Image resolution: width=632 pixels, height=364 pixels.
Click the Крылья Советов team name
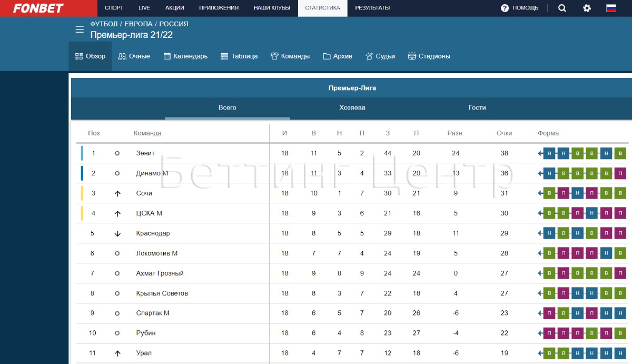tap(162, 293)
